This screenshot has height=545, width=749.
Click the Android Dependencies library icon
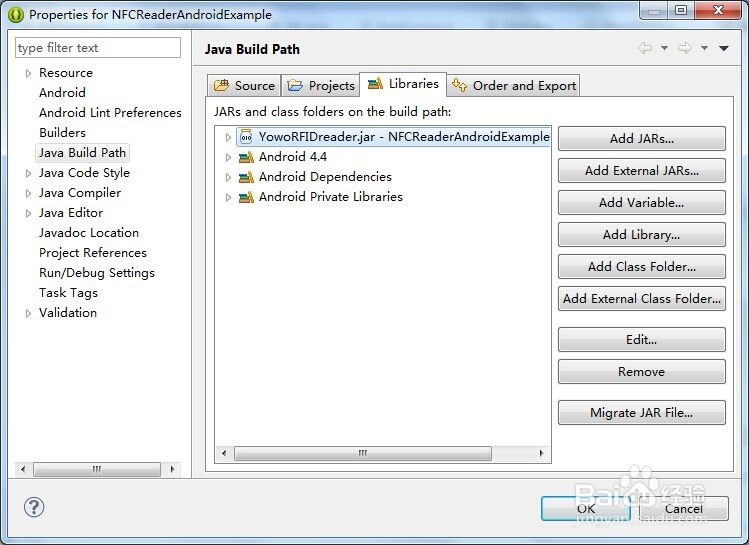[x=246, y=177]
